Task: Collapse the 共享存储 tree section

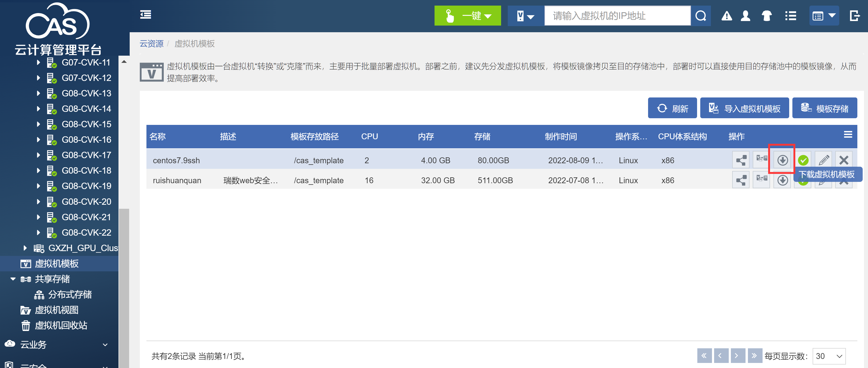Action: 13,279
